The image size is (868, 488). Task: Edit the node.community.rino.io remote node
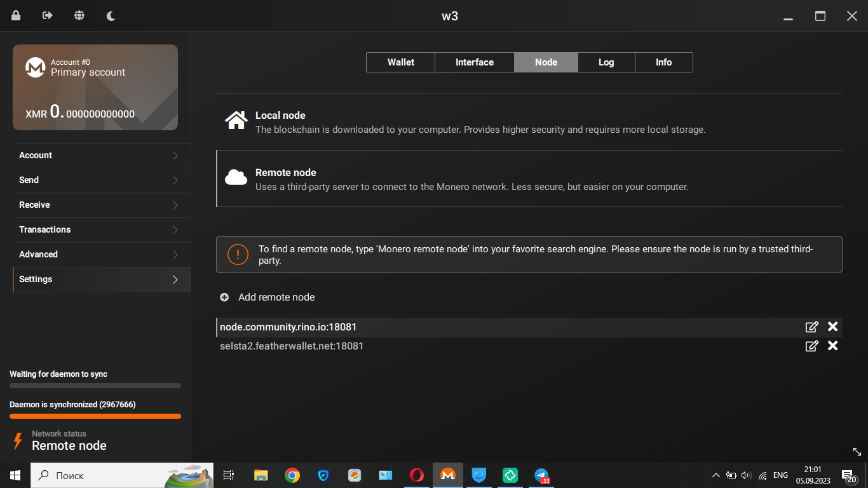811,327
